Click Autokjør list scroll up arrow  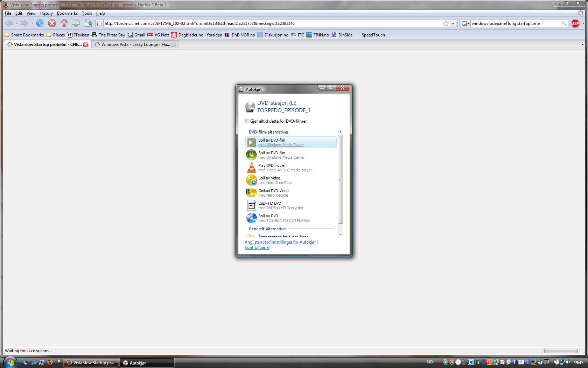pyautogui.click(x=340, y=132)
